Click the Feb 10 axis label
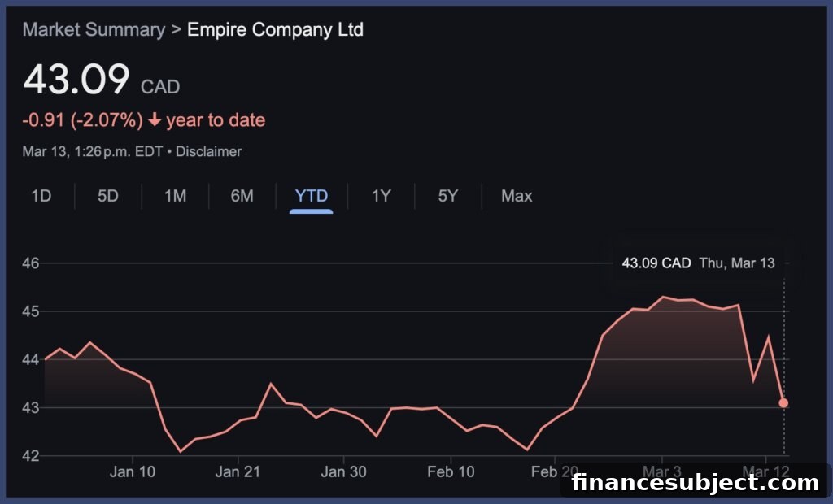Image resolution: width=833 pixels, height=504 pixels. (x=451, y=471)
